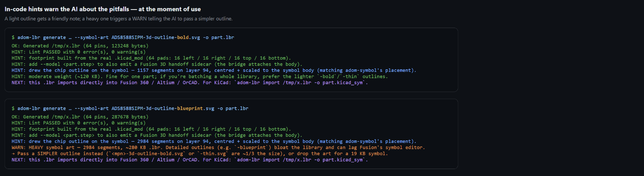Click the "add --model <part.step>" hint in the blueprint block

[157, 136]
